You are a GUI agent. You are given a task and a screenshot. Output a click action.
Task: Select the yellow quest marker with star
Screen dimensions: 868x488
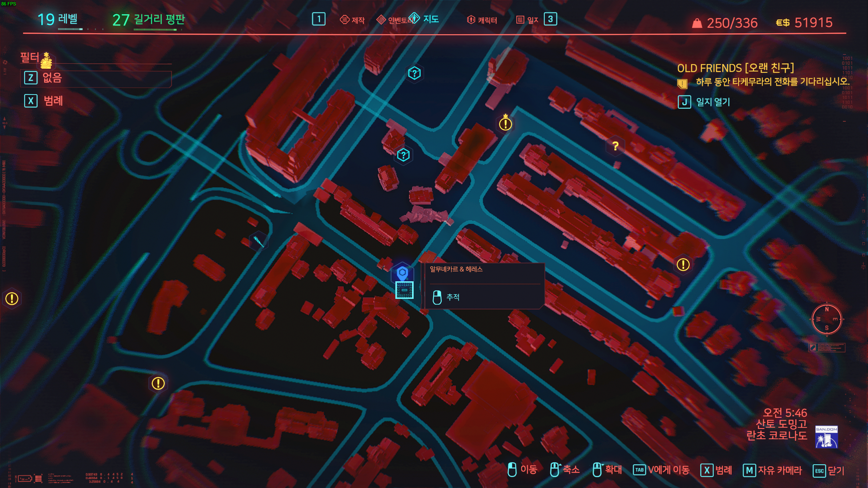(505, 123)
